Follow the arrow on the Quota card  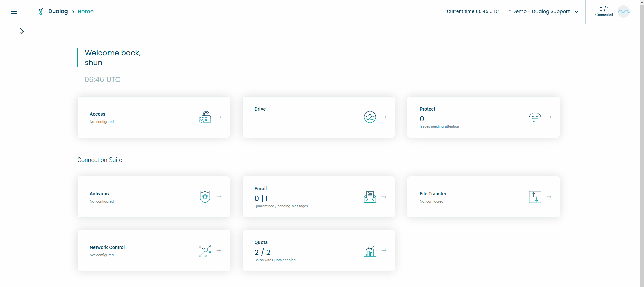[384, 251]
